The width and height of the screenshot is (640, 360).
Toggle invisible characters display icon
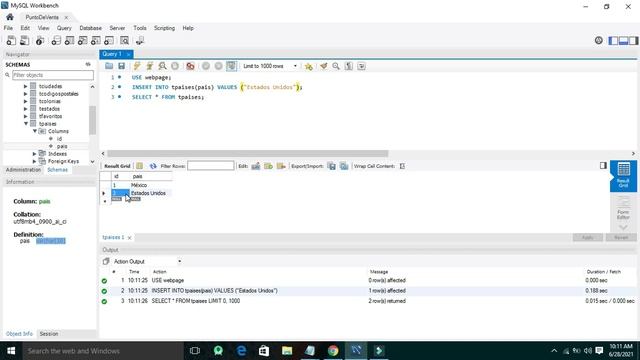(x=349, y=66)
